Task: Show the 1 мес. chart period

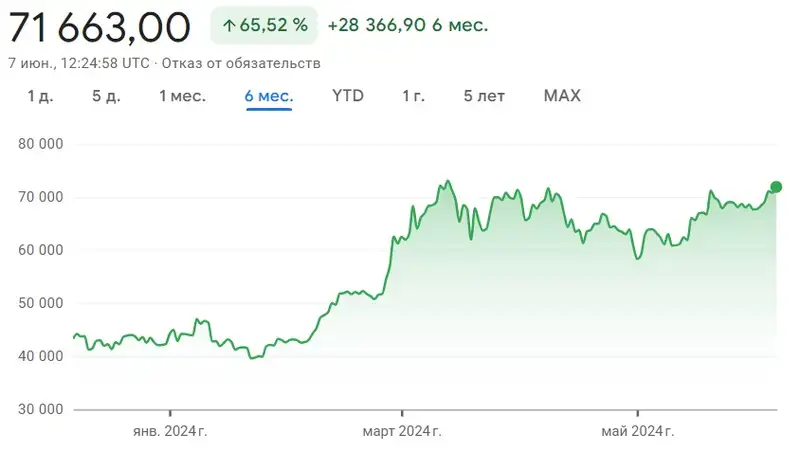Action: [x=182, y=96]
